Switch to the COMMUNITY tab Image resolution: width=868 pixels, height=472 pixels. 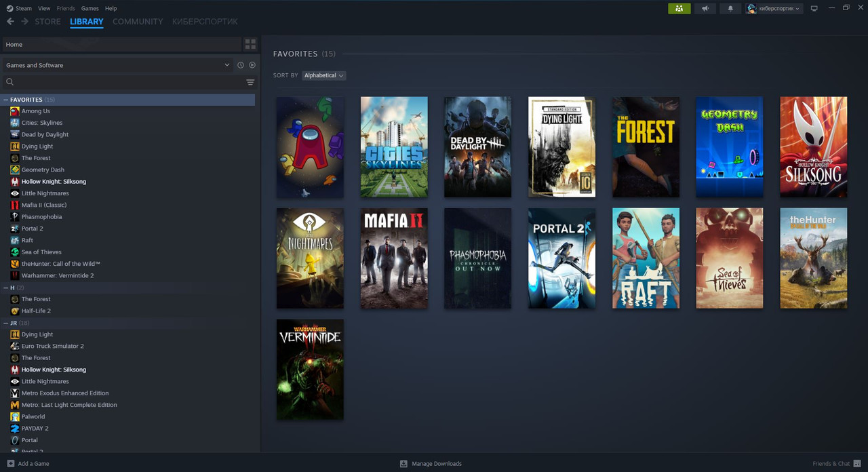click(x=138, y=22)
